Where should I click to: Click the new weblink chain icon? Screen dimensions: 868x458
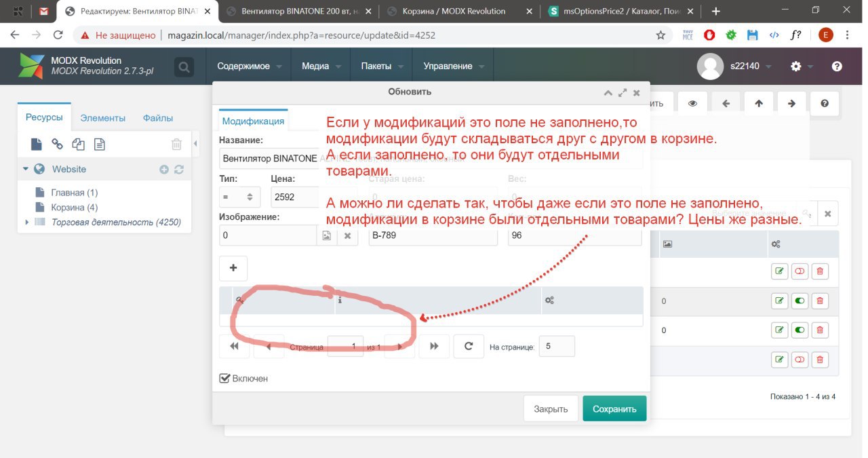57,144
